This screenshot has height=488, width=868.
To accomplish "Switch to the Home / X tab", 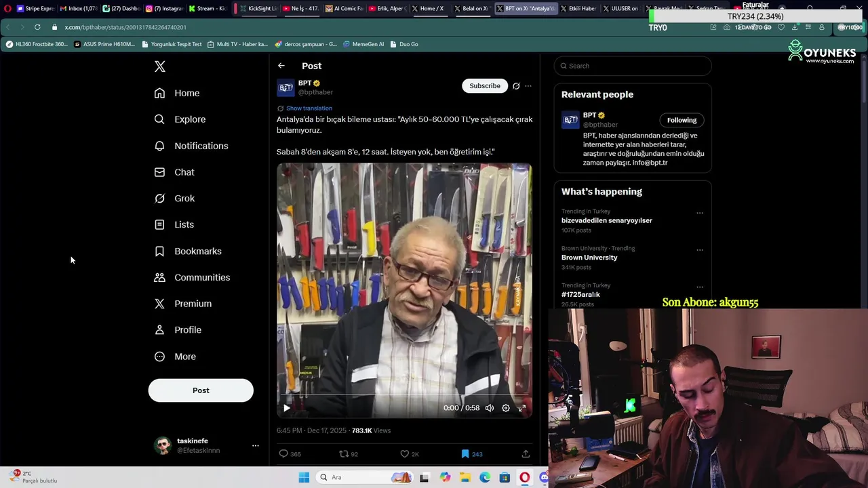I will pyautogui.click(x=427, y=8).
